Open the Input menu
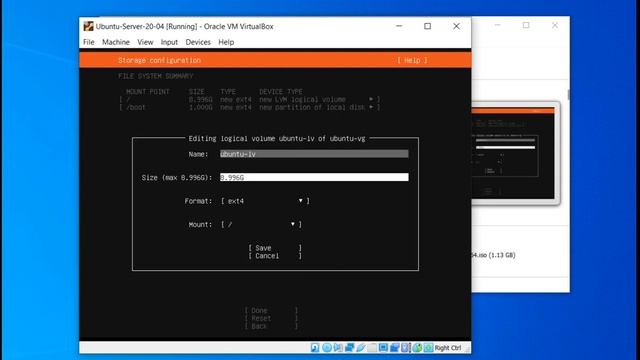Viewport: 640px width, 360px height. tap(169, 42)
